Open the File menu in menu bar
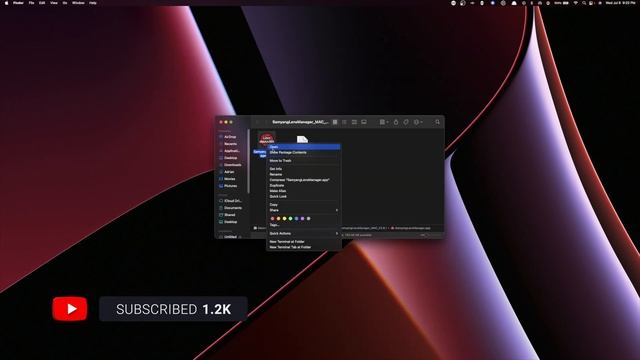The width and height of the screenshot is (640, 360). [31, 3]
